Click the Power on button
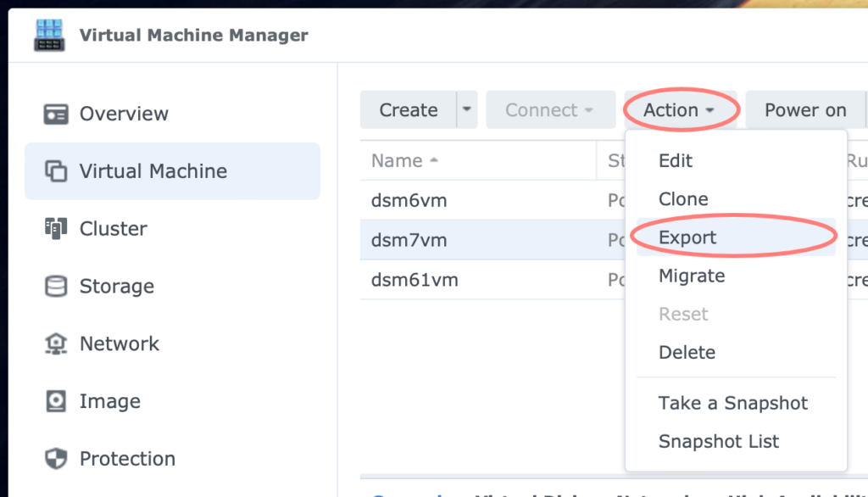The image size is (868, 497). tap(804, 109)
